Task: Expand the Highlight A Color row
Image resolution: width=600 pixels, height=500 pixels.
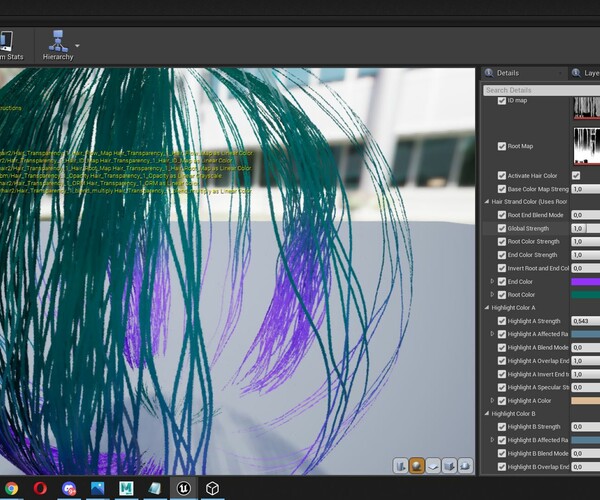Action: (x=492, y=401)
